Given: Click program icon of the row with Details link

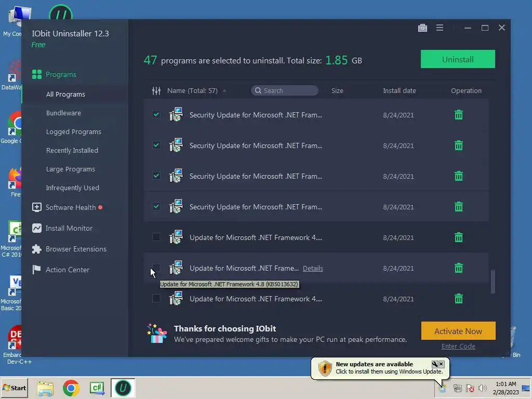Looking at the screenshot, I should 176,268.
